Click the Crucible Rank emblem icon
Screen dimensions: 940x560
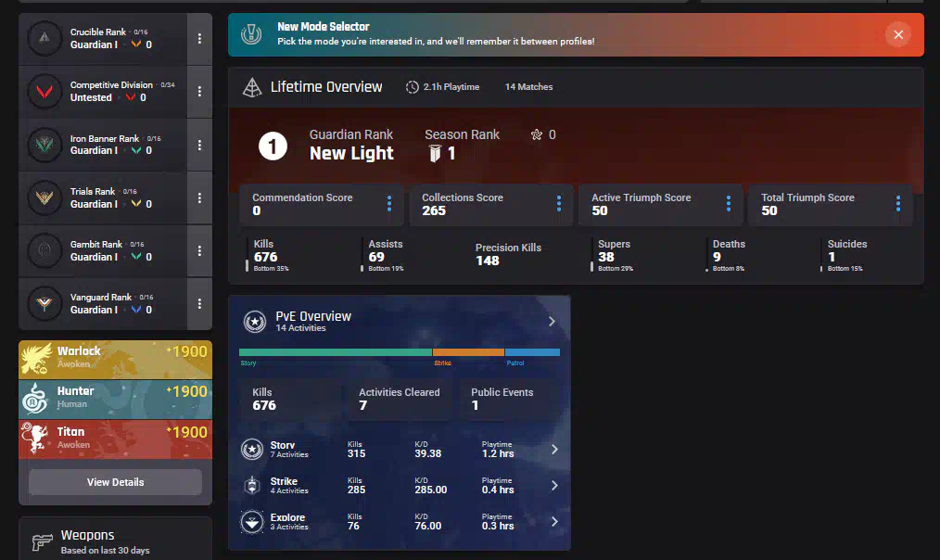pyautogui.click(x=44, y=39)
